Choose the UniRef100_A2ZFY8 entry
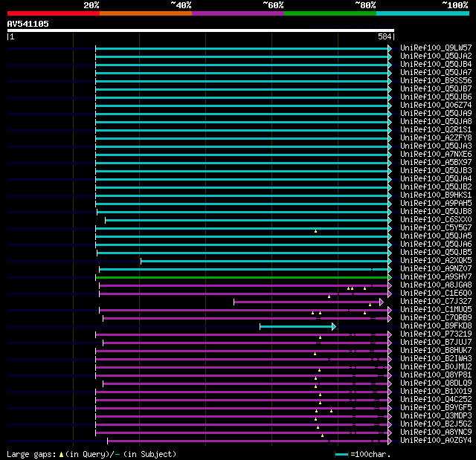This screenshot has width=476, height=460. coord(436,138)
